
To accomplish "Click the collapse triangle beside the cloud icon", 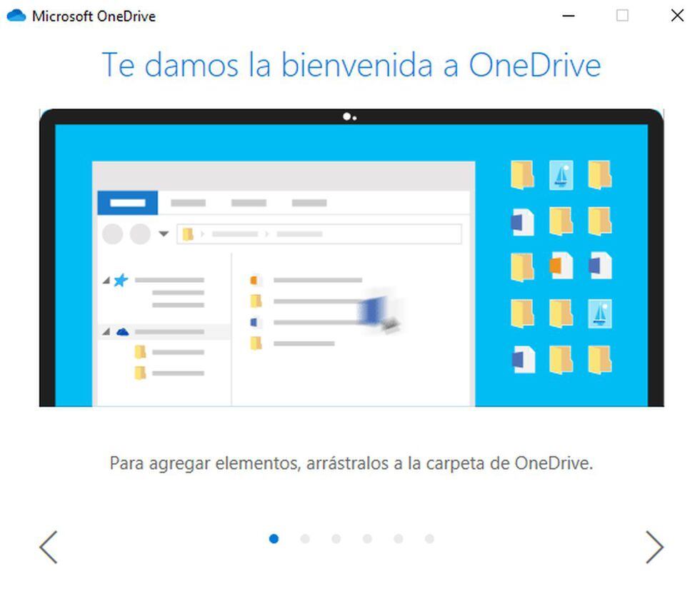I will (106, 332).
